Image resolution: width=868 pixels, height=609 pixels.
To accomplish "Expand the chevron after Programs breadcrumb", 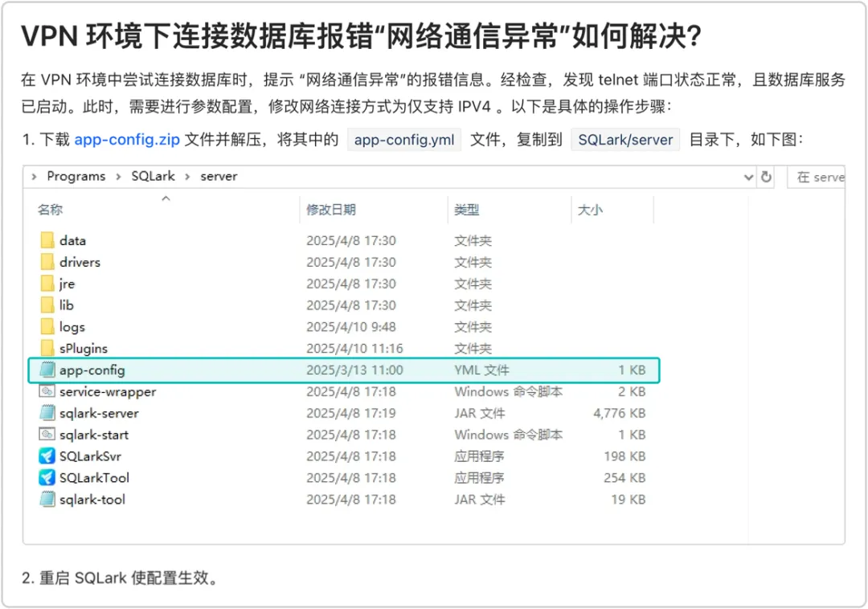I will tap(118, 177).
